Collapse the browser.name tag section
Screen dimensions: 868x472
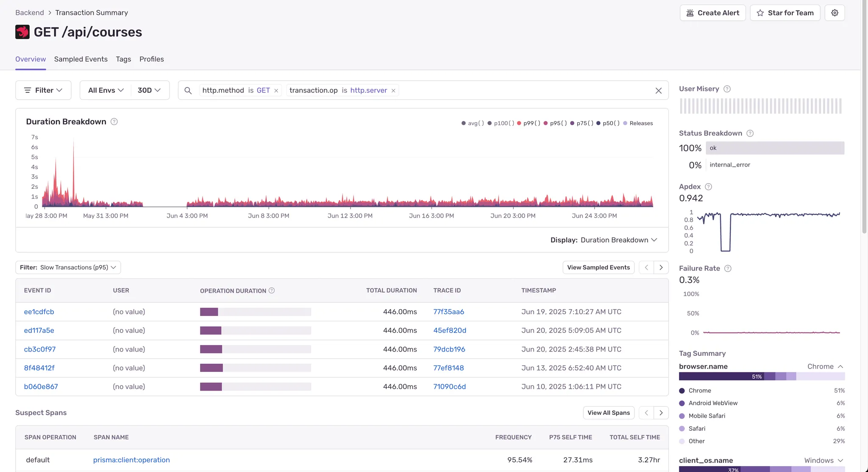840,366
